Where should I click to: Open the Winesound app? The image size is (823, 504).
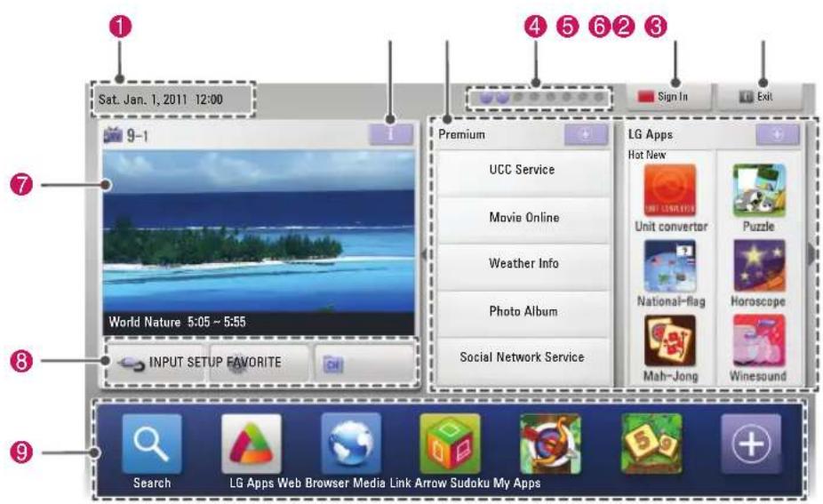coord(759,340)
